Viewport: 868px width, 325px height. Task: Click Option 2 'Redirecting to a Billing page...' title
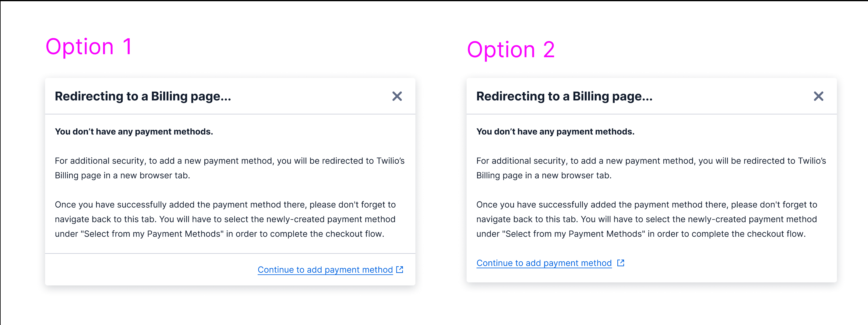point(564,96)
